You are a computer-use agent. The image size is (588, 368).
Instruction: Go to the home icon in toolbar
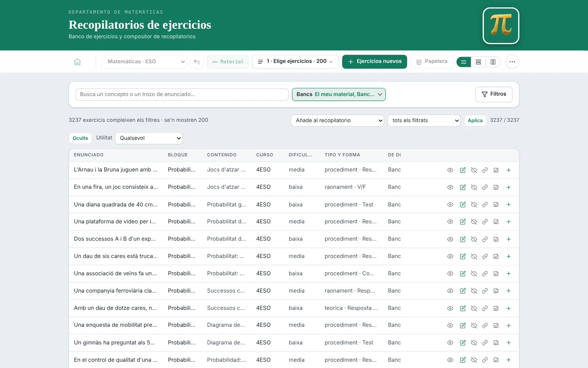(x=77, y=62)
